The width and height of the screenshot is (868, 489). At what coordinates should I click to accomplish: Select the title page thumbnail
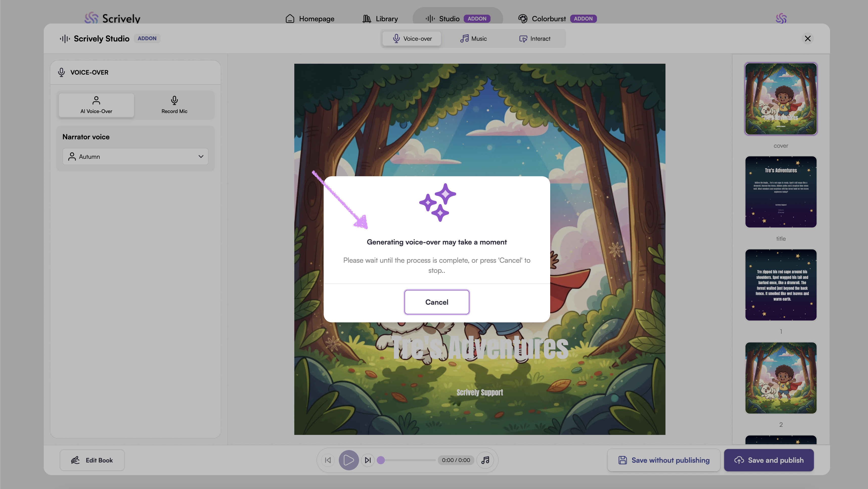click(x=781, y=192)
